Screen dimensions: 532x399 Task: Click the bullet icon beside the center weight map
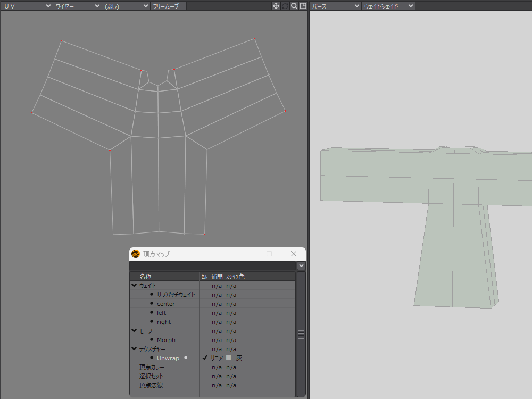click(x=152, y=304)
